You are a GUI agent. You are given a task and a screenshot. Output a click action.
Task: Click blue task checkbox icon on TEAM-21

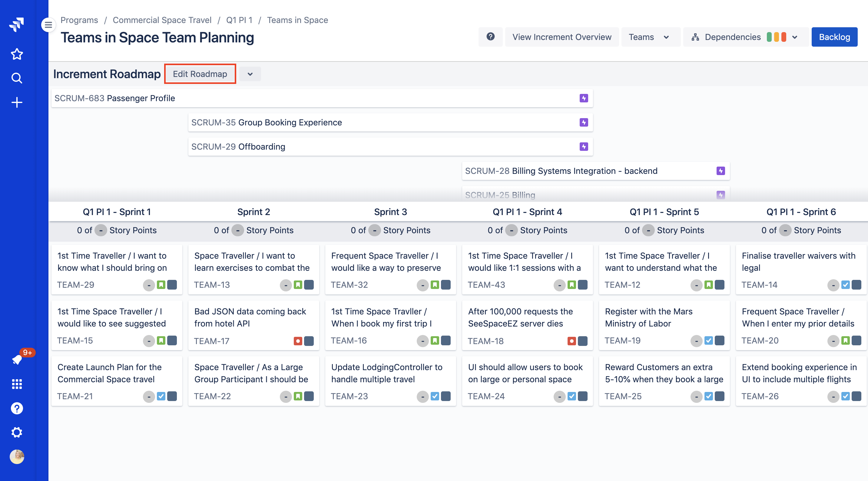coord(161,396)
